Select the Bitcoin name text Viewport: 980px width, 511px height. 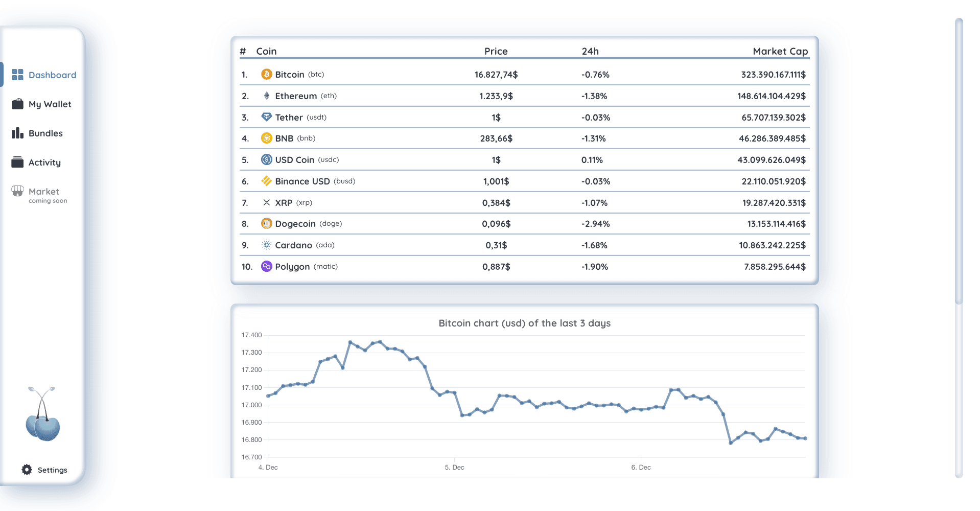coord(290,75)
